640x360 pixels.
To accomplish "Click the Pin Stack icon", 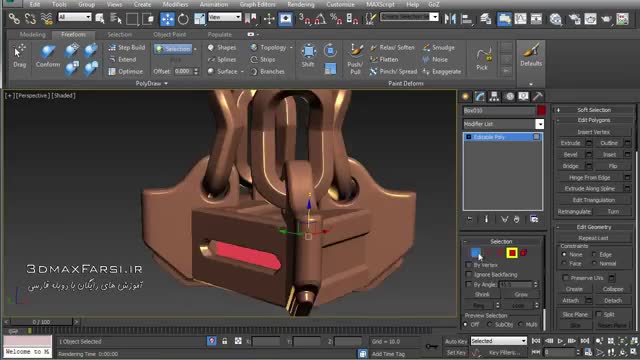I will coord(470,219).
